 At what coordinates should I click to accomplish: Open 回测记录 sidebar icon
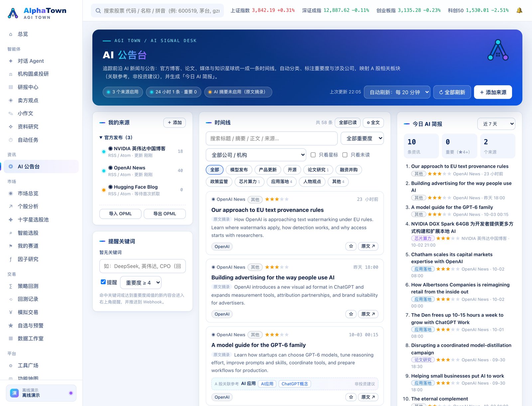pos(11,299)
